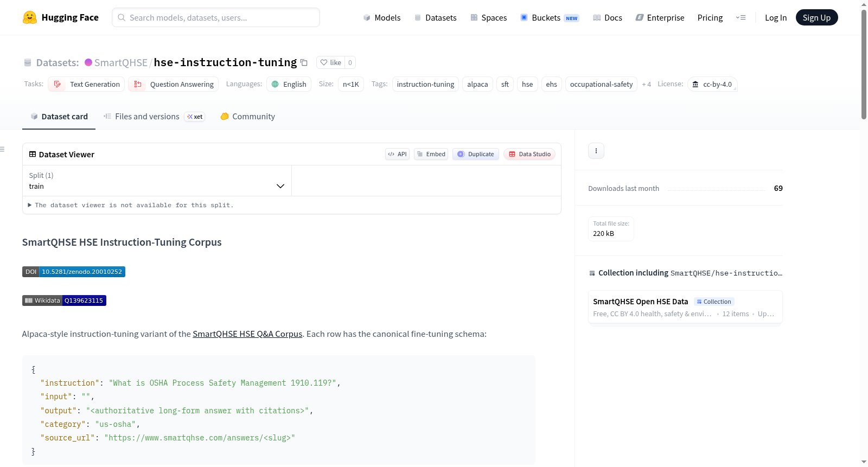Click the downloads count 69
The width and height of the screenshot is (868, 467).
click(x=778, y=188)
